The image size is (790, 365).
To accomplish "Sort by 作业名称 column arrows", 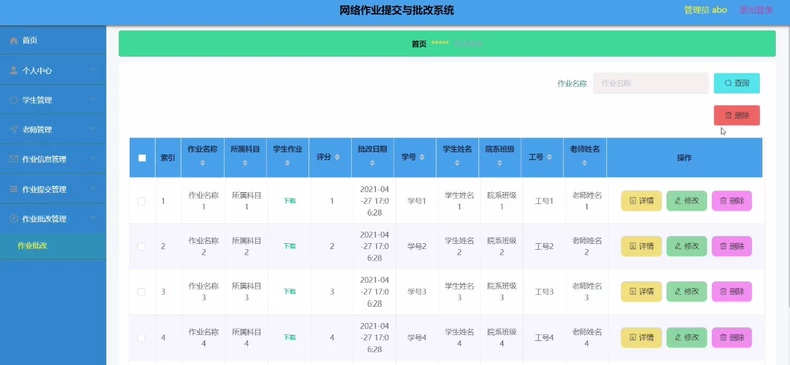I will 203,163.
